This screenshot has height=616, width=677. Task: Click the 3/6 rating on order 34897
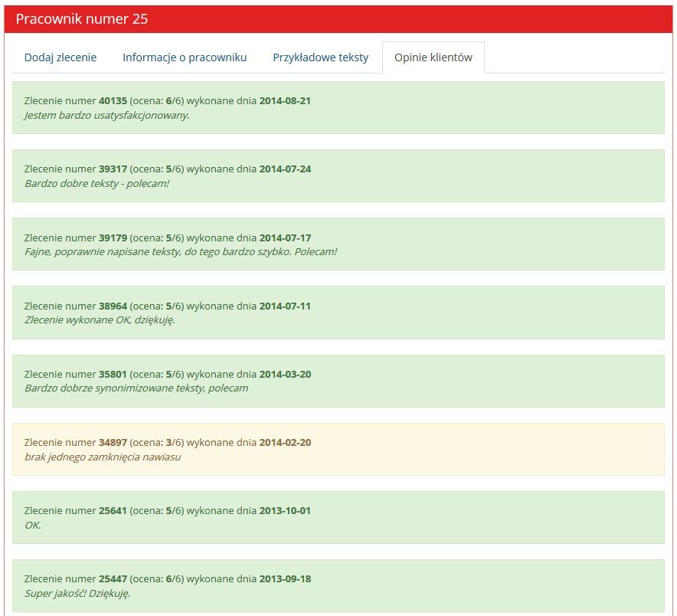pyautogui.click(x=174, y=442)
